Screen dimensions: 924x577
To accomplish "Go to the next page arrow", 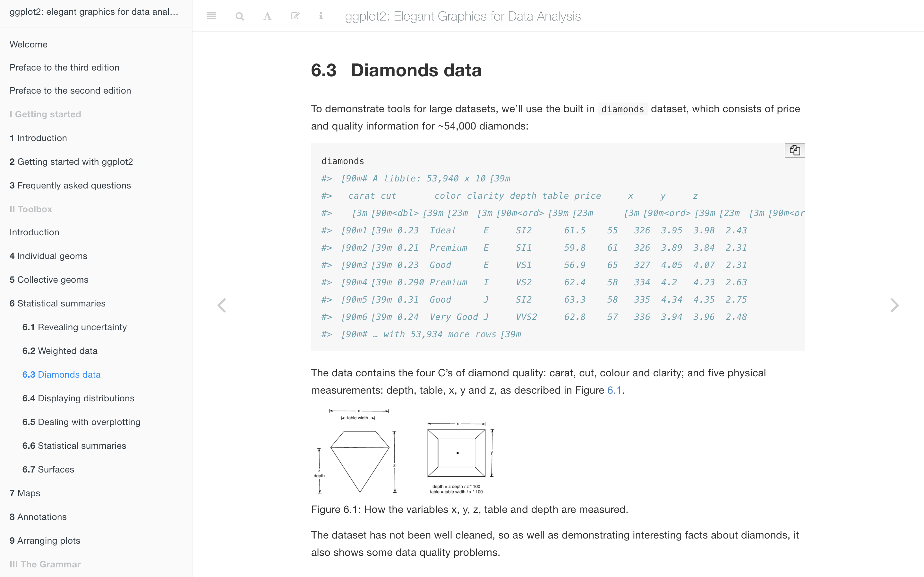I will pyautogui.click(x=895, y=305).
